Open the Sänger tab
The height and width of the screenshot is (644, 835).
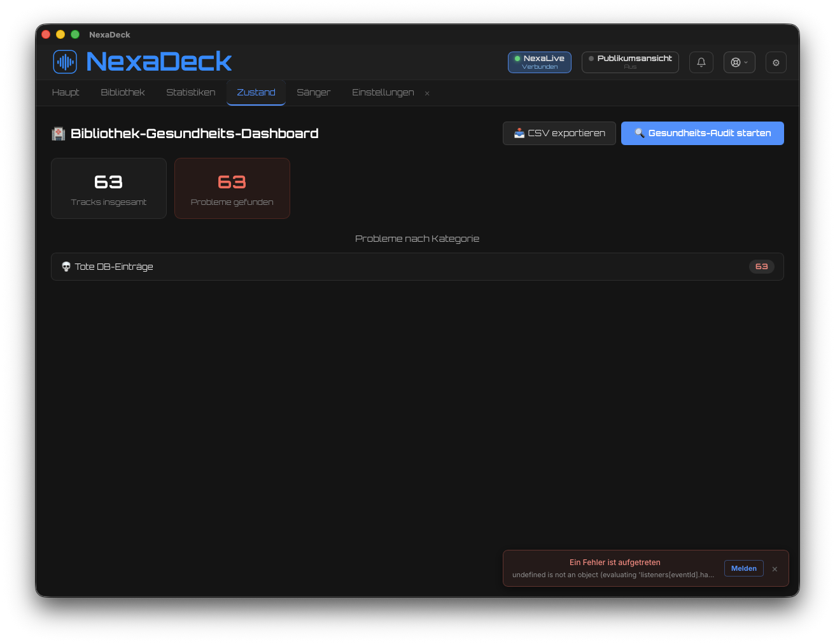pyautogui.click(x=314, y=92)
